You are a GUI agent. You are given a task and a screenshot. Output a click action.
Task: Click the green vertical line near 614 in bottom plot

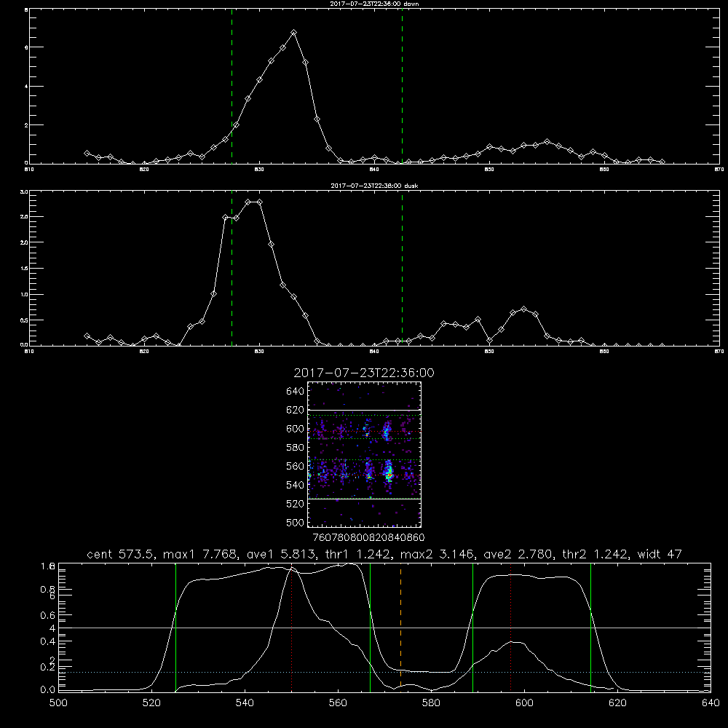coord(590,627)
